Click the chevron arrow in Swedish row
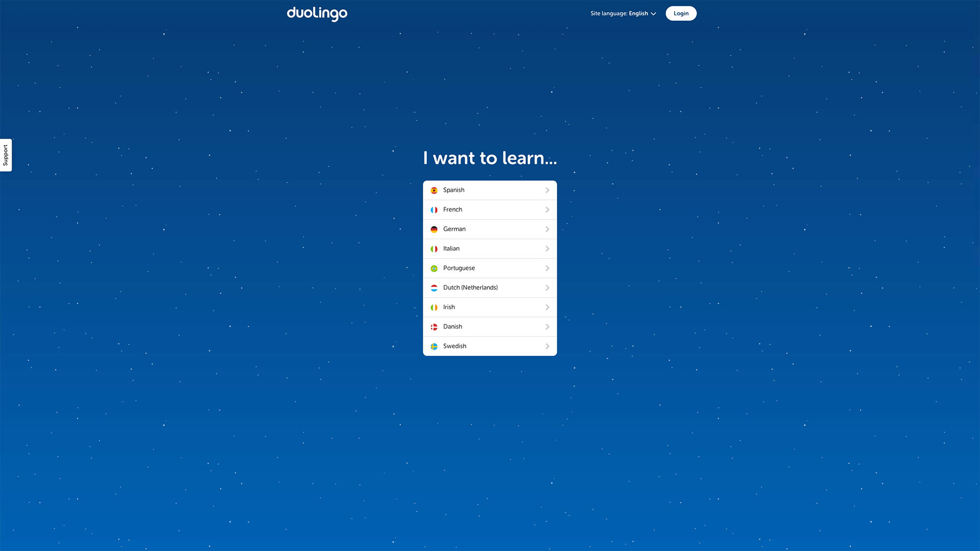This screenshot has width=980, height=551. pyautogui.click(x=547, y=346)
